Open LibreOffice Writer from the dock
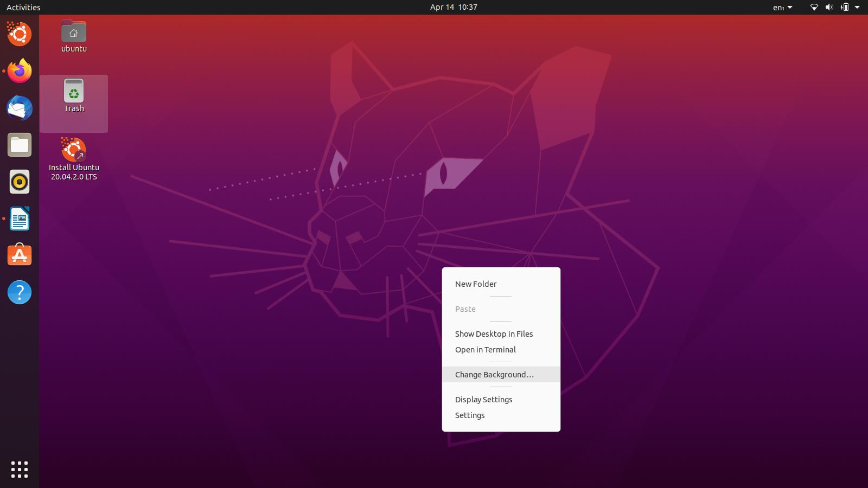 (x=20, y=219)
